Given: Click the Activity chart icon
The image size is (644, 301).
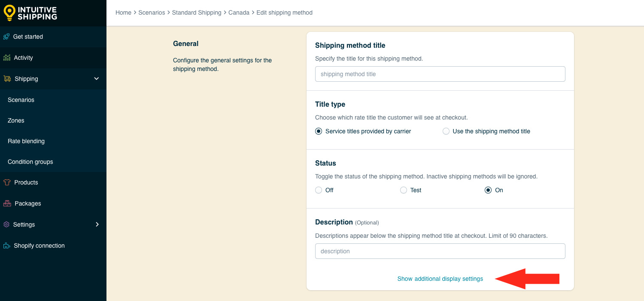Looking at the screenshot, I should 7,58.
